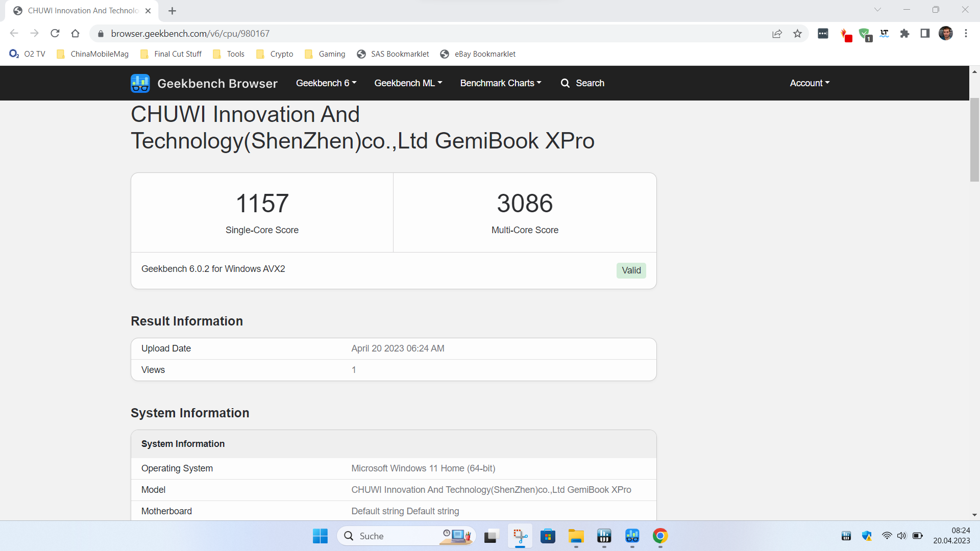Open the Extensions puzzle icon
This screenshot has height=551, width=980.
point(904,34)
